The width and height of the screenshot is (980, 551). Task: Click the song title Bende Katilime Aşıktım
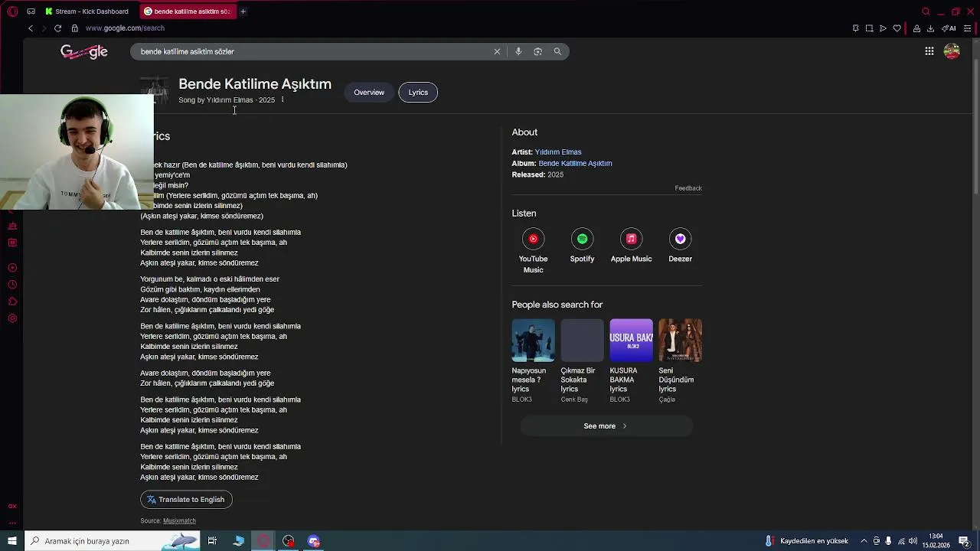(x=255, y=84)
